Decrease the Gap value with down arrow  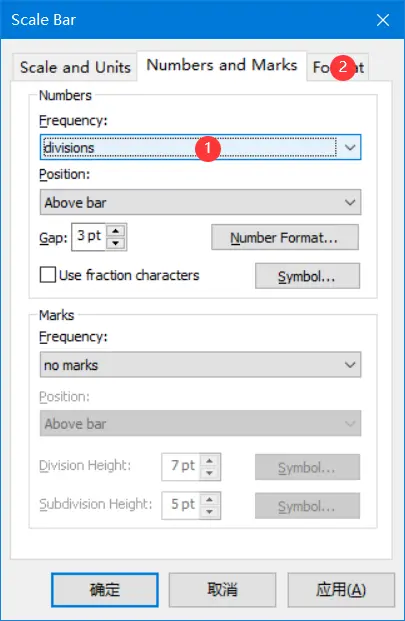coord(116,243)
